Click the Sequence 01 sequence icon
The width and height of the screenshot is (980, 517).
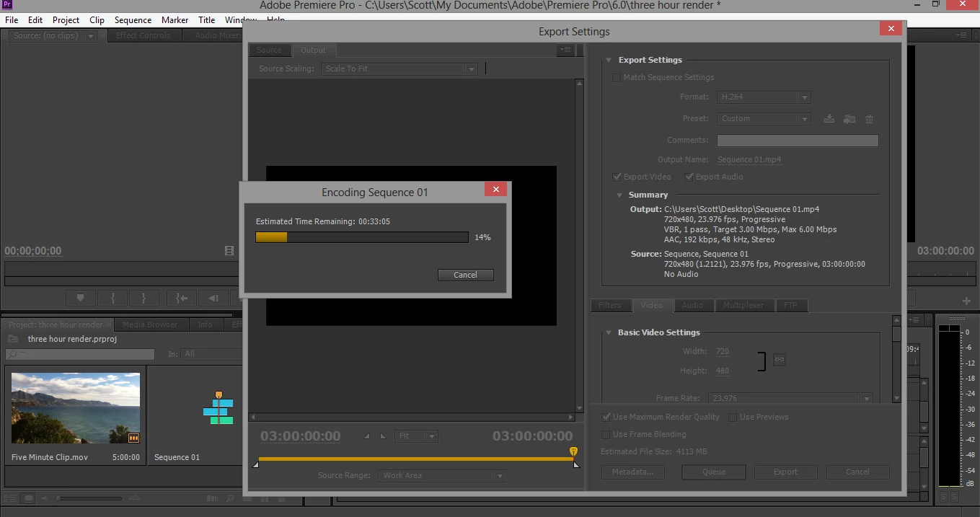point(218,407)
